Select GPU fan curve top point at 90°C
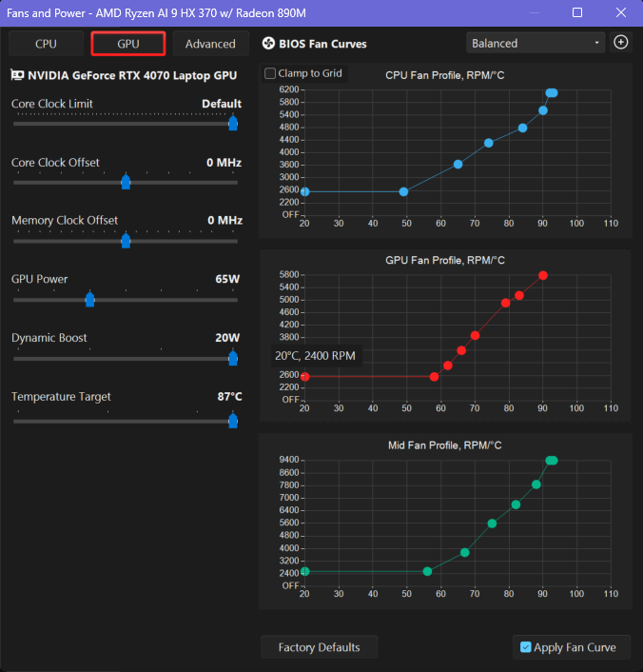Screen dimensions: 643x672 543,275
